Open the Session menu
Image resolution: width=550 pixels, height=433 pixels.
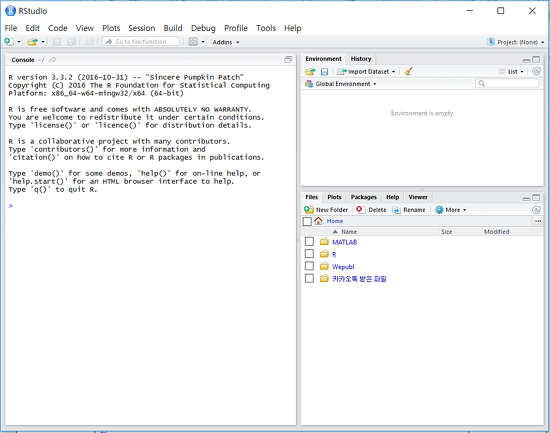pyautogui.click(x=141, y=28)
